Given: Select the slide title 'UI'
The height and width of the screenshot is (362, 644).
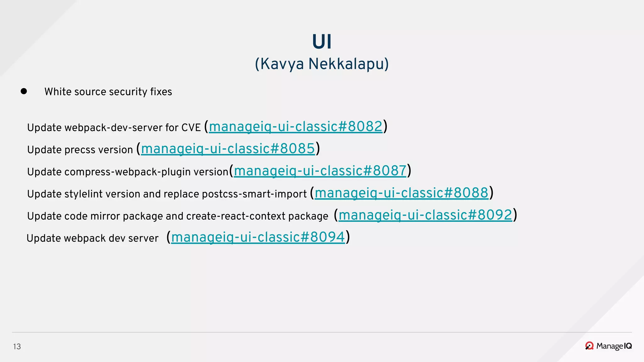Looking at the screenshot, I should [322, 41].
